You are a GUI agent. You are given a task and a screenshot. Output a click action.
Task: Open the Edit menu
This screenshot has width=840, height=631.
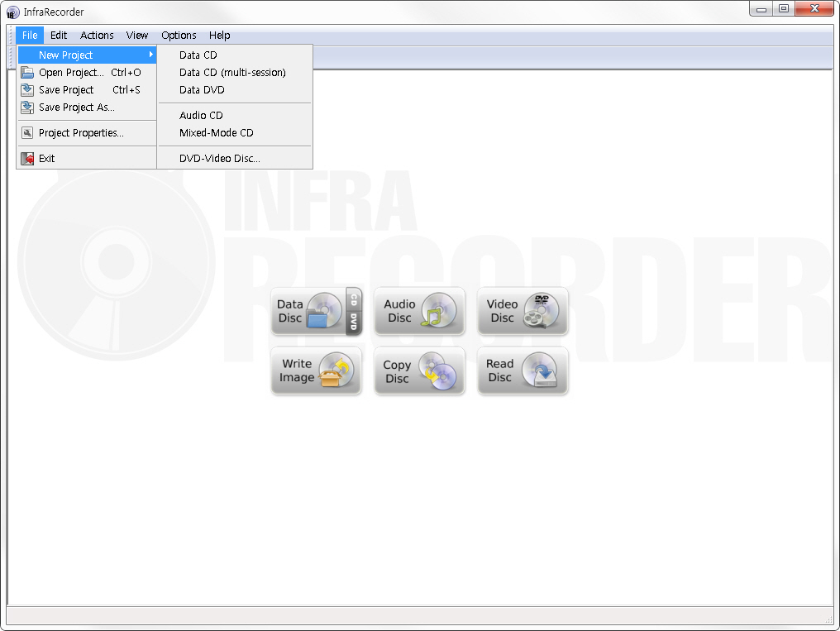pos(59,36)
